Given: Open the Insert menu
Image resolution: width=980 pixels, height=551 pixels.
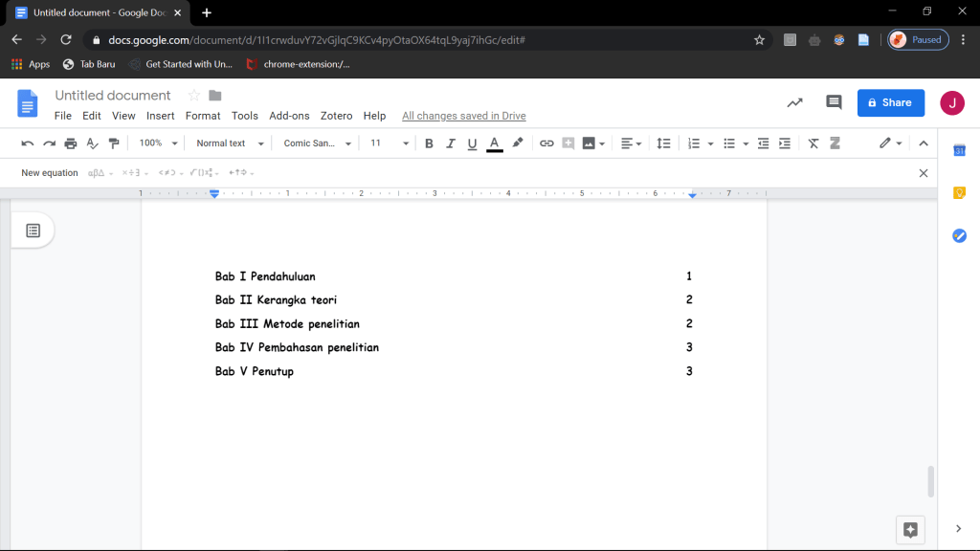Looking at the screenshot, I should [160, 116].
